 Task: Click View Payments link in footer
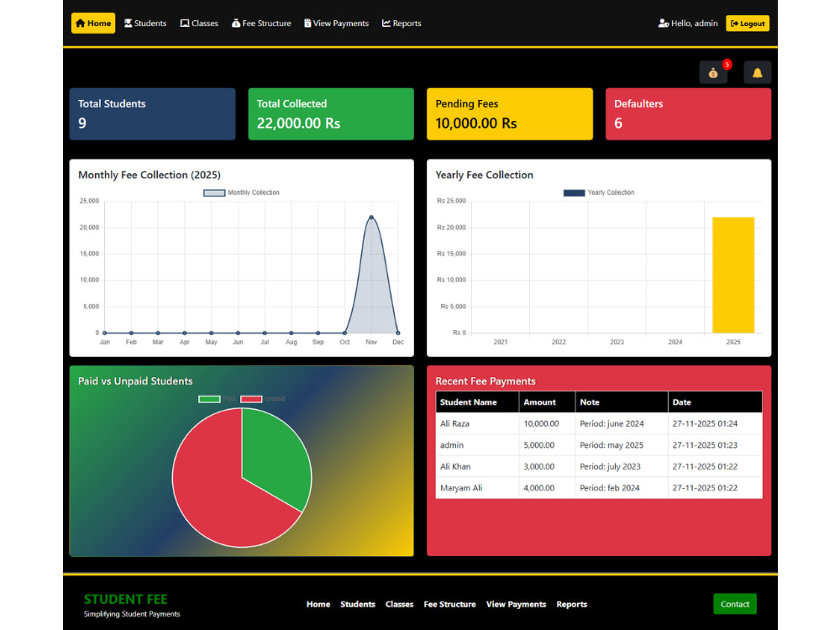click(x=517, y=604)
